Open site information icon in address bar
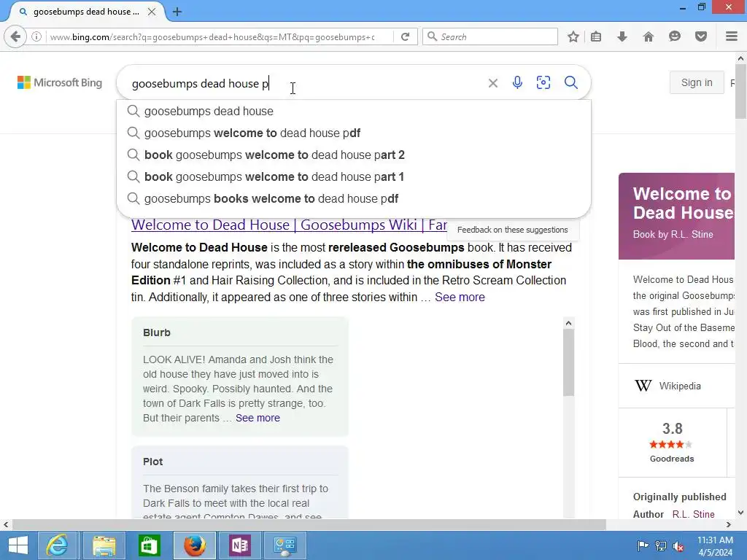 [36, 36]
